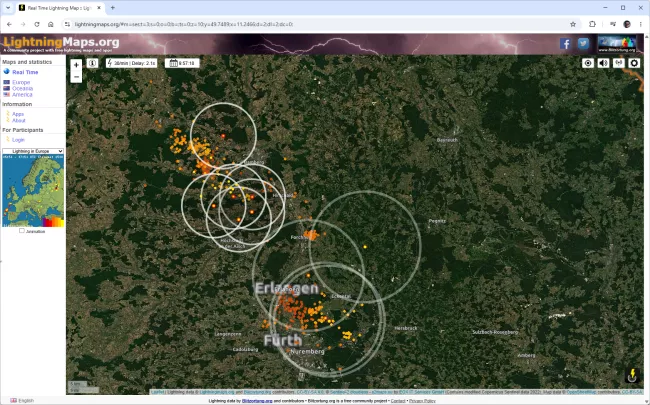650x405 pixels.
Task: Click the Erlangen city label
Action: (286, 289)
